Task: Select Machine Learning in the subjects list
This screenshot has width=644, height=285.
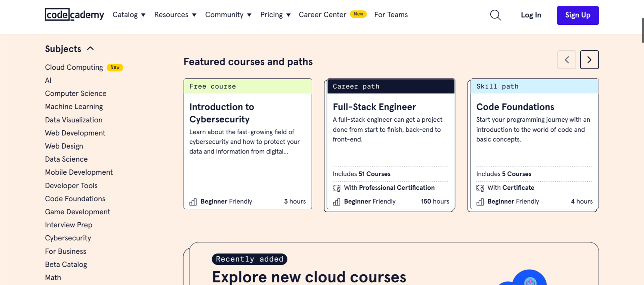Action: pyautogui.click(x=74, y=107)
